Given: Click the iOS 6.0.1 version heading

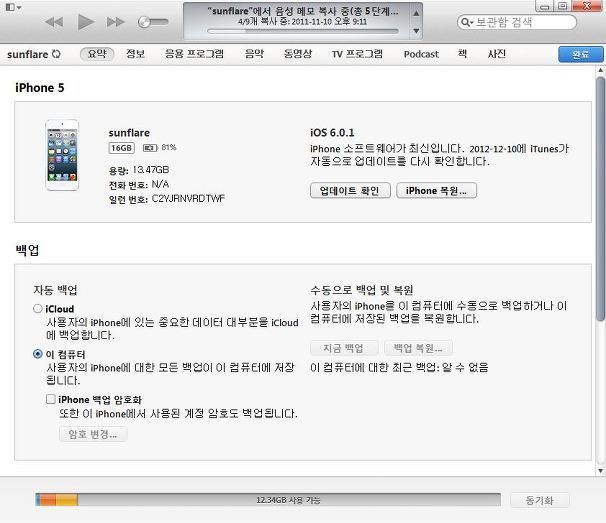Looking at the screenshot, I should click(332, 133).
